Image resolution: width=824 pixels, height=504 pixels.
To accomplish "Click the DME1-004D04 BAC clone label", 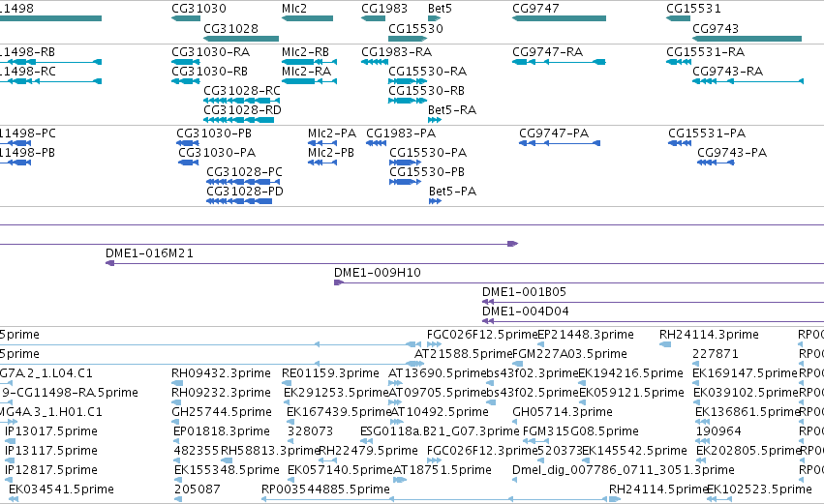I will pos(526,311).
